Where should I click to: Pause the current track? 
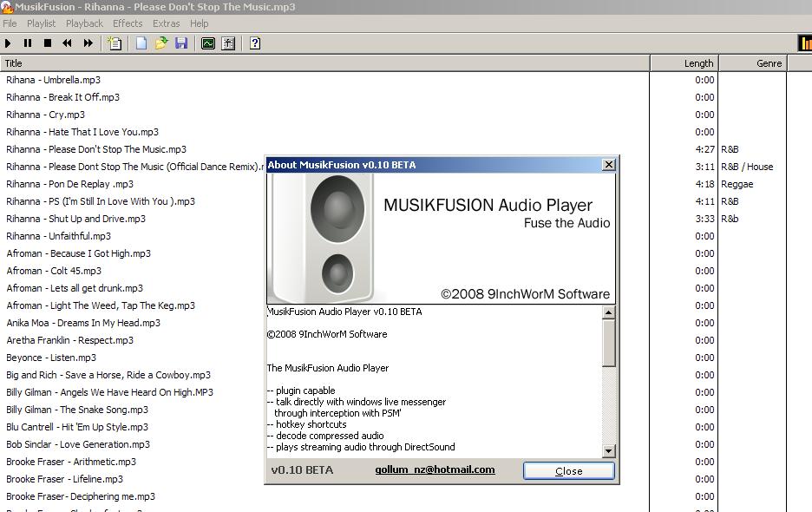[x=28, y=43]
